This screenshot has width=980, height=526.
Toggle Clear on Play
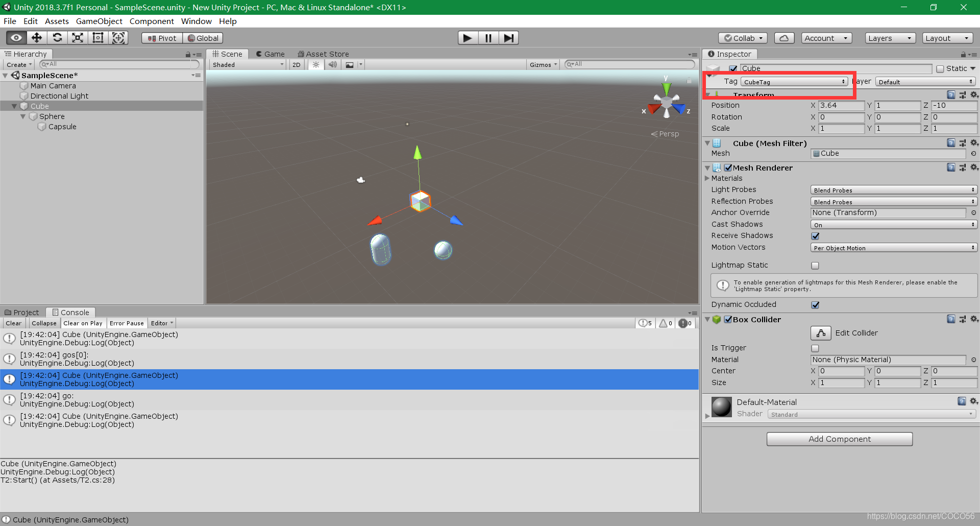point(83,323)
